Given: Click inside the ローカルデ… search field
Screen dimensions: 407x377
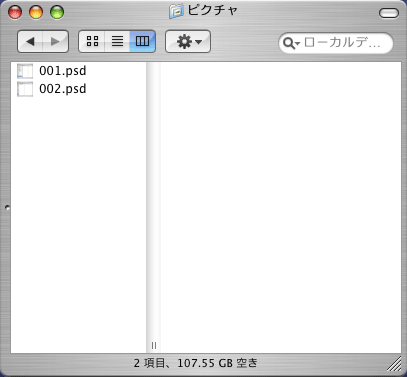Looking at the screenshot, I should click(x=343, y=43).
